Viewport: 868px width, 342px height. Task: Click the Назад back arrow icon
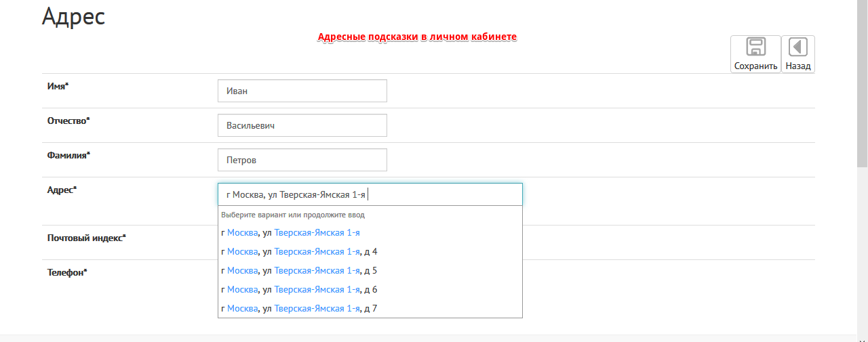tap(798, 47)
